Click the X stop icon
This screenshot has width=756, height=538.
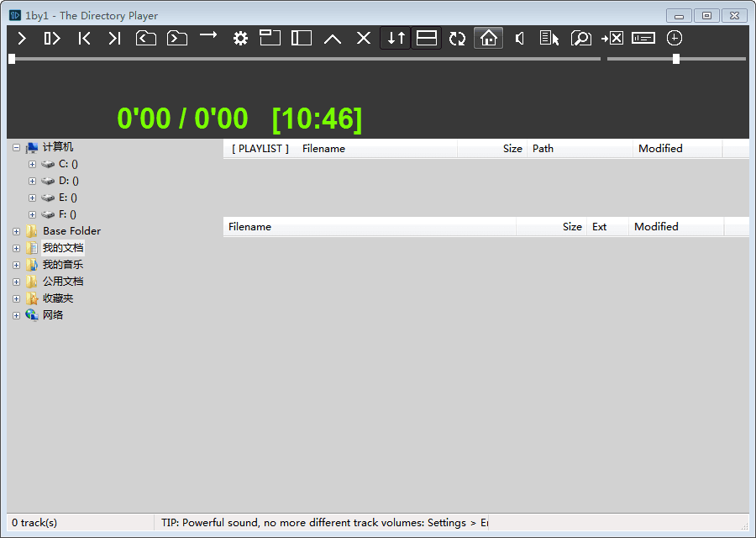pos(364,38)
